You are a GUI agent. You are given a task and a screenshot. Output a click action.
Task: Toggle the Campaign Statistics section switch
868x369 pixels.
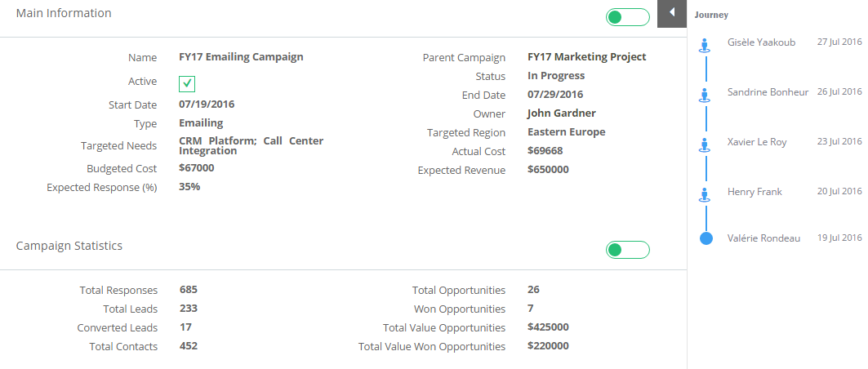click(628, 250)
